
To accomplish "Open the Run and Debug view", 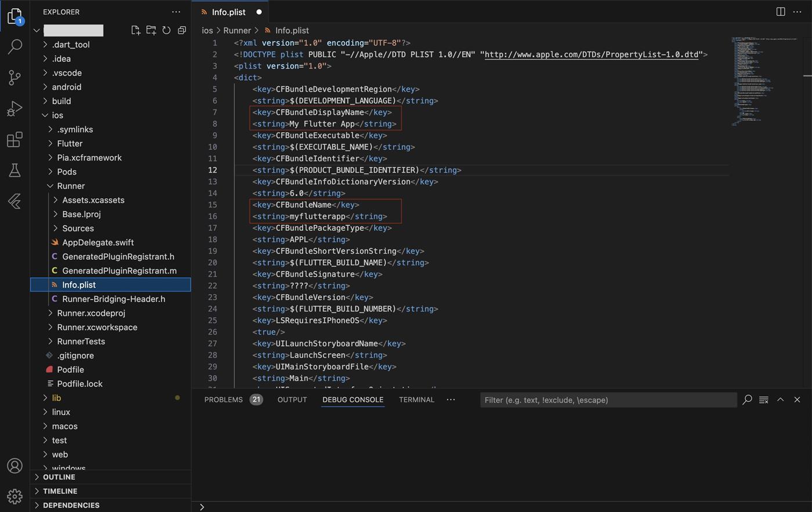I will tap(15, 108).
